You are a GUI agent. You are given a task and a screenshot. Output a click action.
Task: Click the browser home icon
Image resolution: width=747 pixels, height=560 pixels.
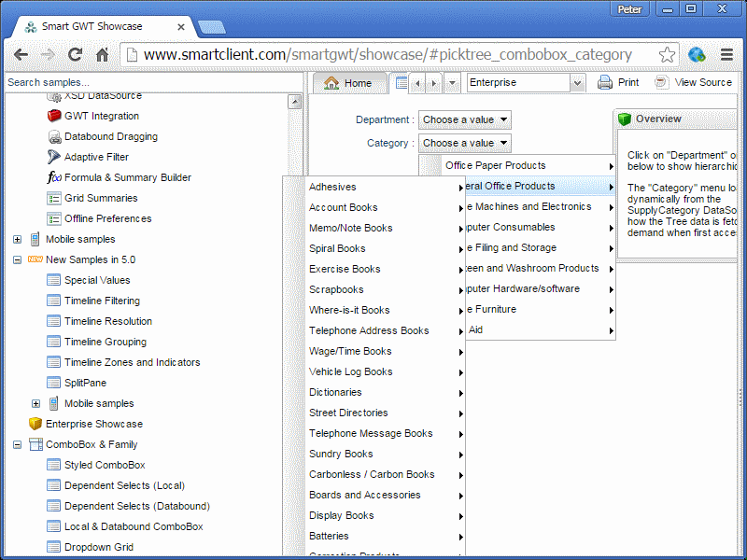(x=102, y=55)
